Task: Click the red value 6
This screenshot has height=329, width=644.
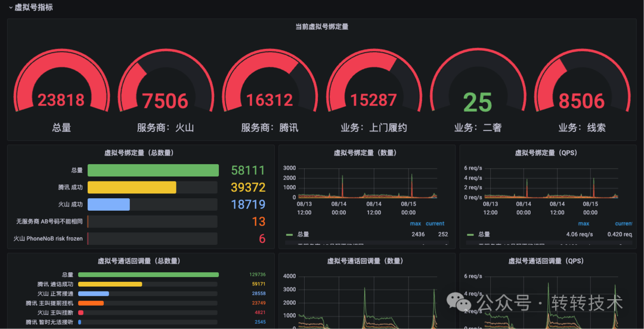Action: (x=262, y=239)
